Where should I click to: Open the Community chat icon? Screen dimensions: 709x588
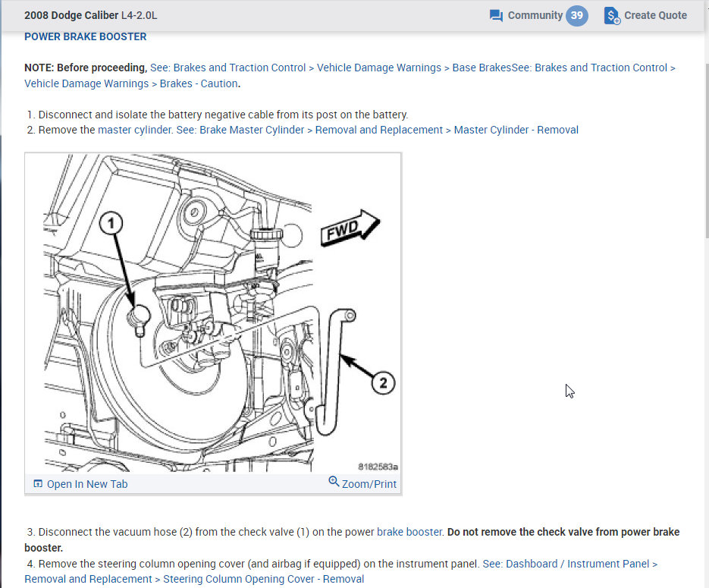pyautogui.click(x=496, y=16)
